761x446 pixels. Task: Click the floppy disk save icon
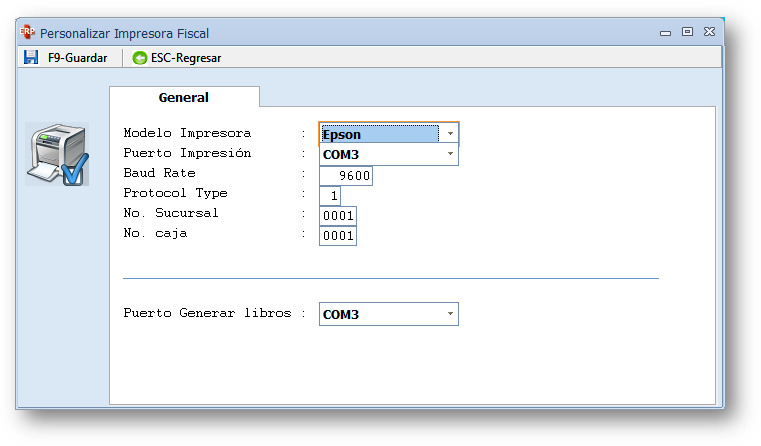(x=31, y=58)
